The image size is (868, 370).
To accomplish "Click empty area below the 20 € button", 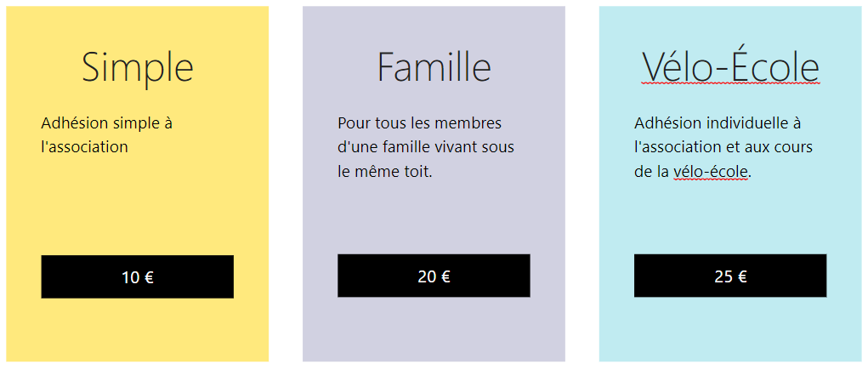I will pyautogui.click(x=434, y=329).
